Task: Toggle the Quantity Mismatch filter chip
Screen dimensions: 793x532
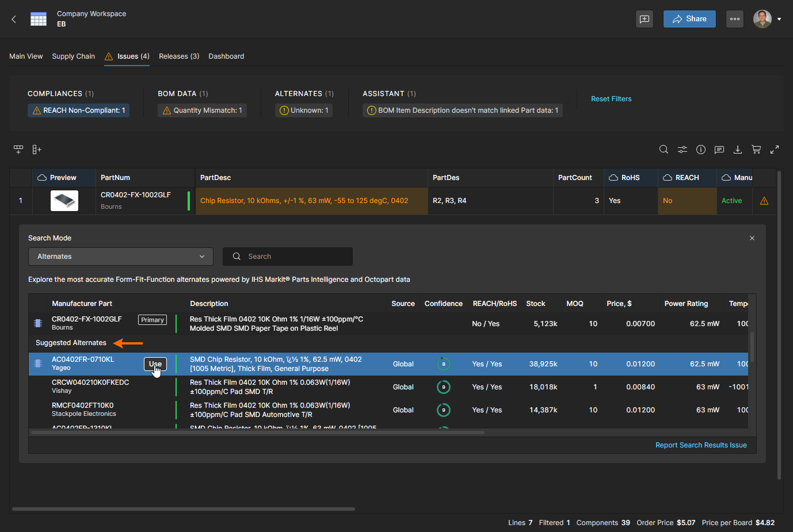Action: tap(202, 110)
